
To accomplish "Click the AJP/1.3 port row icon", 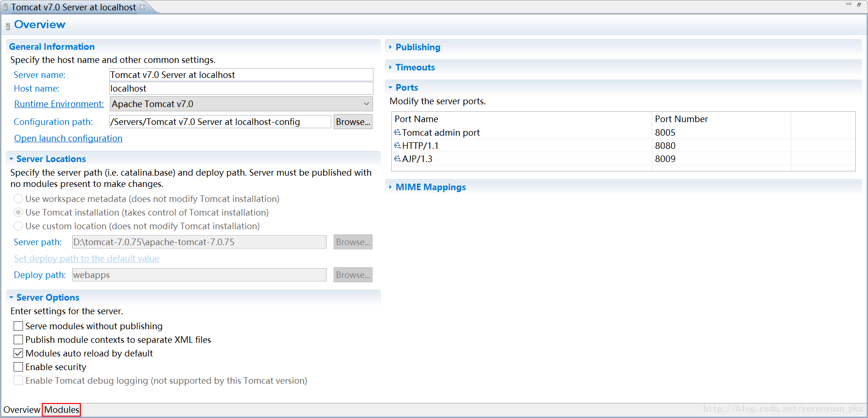I will pos(397,159).
